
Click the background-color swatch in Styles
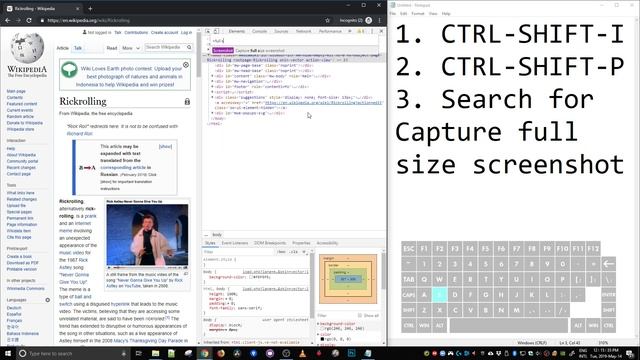pos(251,277)
